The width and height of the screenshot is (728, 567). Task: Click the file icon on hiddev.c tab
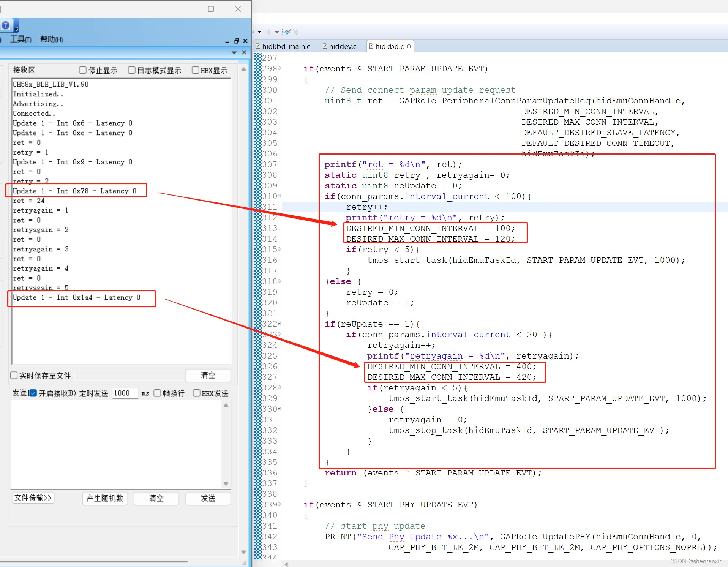pos(325,46)
